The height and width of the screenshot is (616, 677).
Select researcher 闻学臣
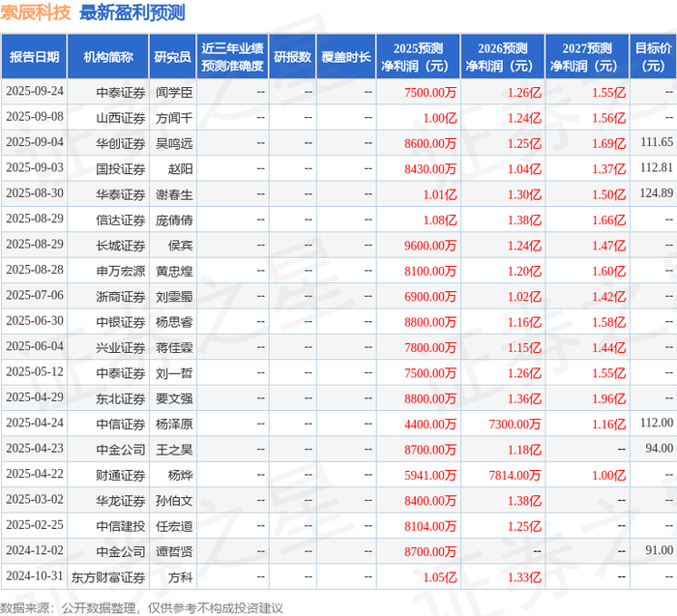tap(174, 93)
